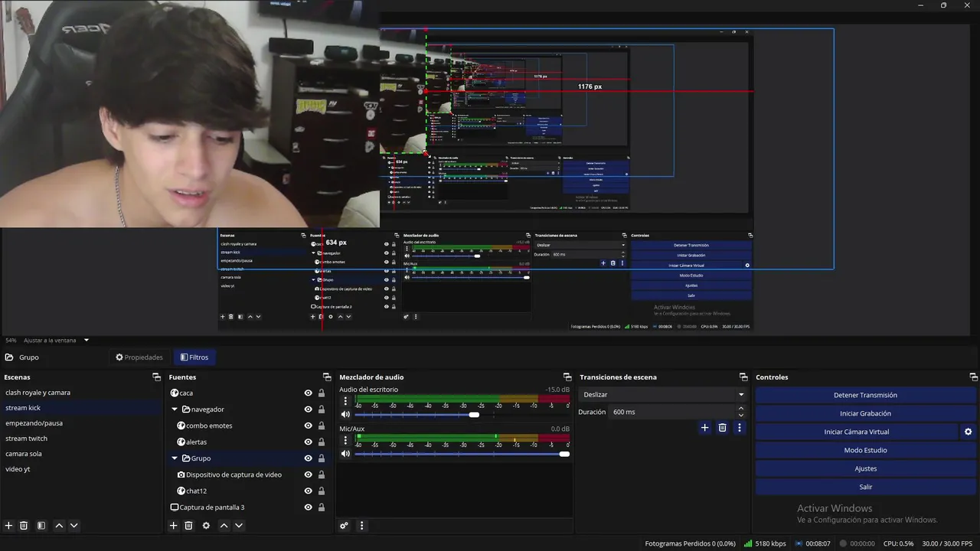This screenshot has height=551, width=980.
Task: Collapse the Grupo group arrow
Action: 175,458
